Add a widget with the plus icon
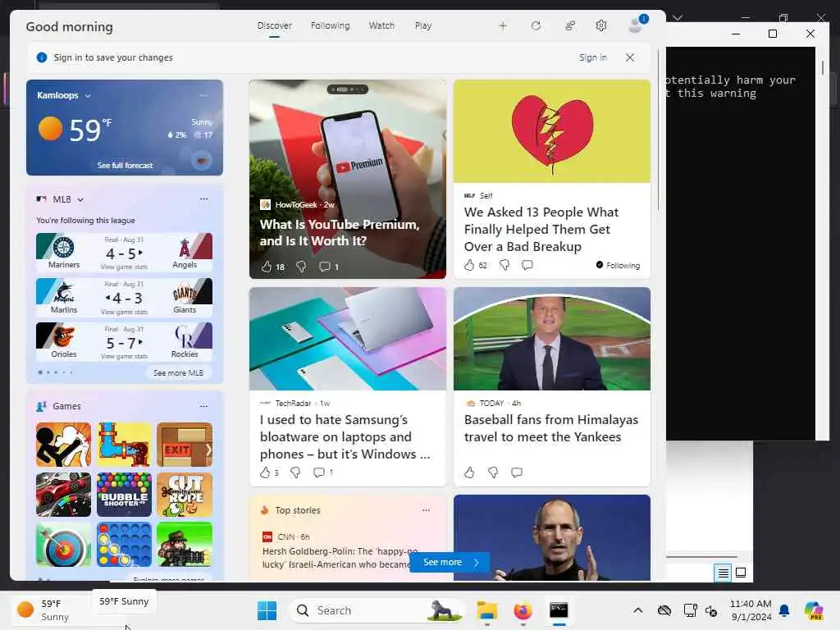Screen dimensions: 840x630 [x=503, y=25]
